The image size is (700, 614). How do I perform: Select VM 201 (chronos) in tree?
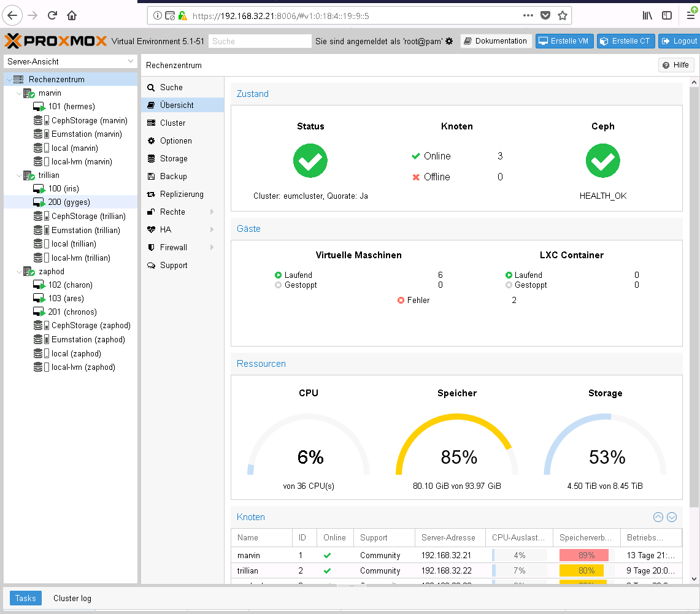coord(72,312)
